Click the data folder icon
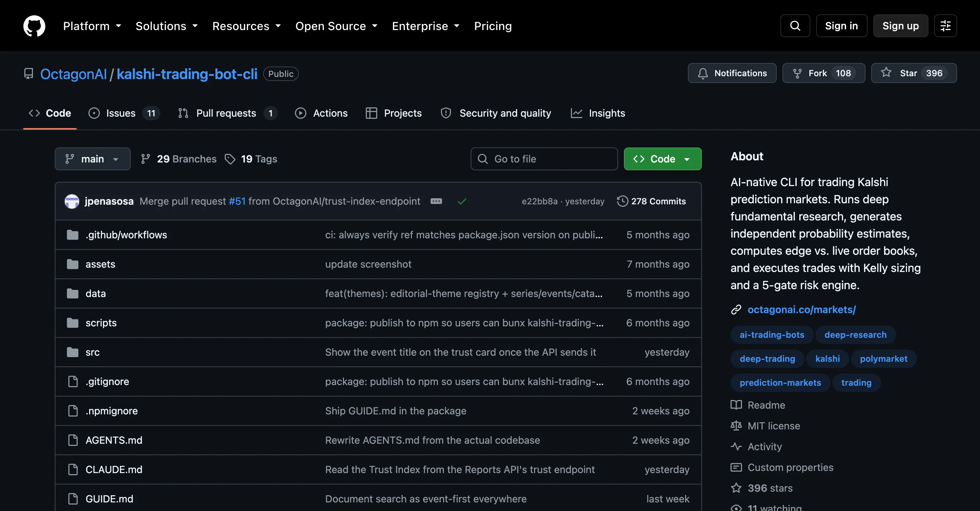This screenshot has height=511, width=980. (72, 293)
